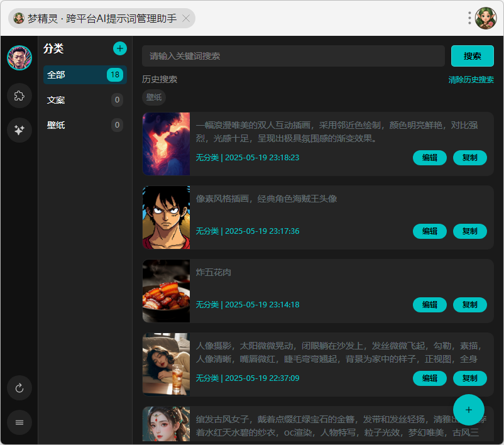Screen dimensions: 504x445
Task: Open the fried pork belly thumbnail
Action: pyautogui.click(x=166, y=291)
